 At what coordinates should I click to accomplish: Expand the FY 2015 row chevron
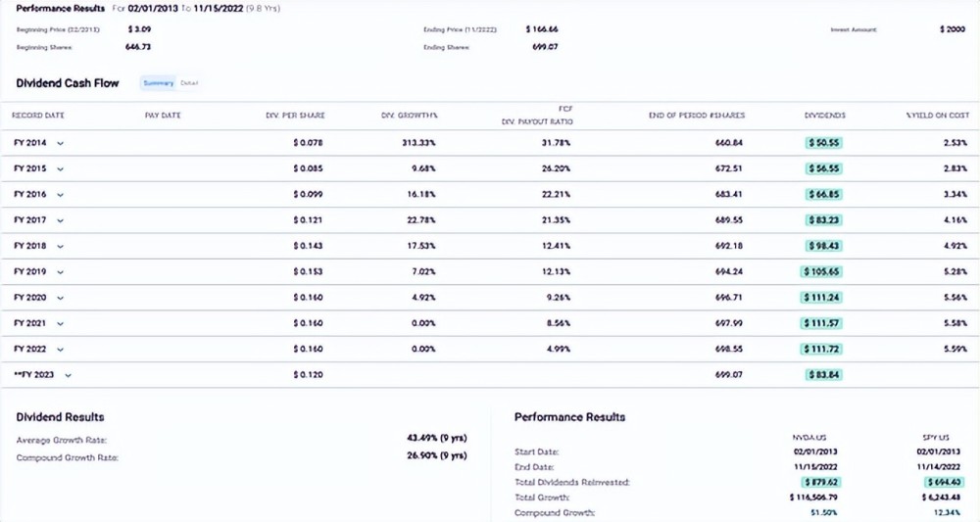pyautogui.click(x=61, y=168)
